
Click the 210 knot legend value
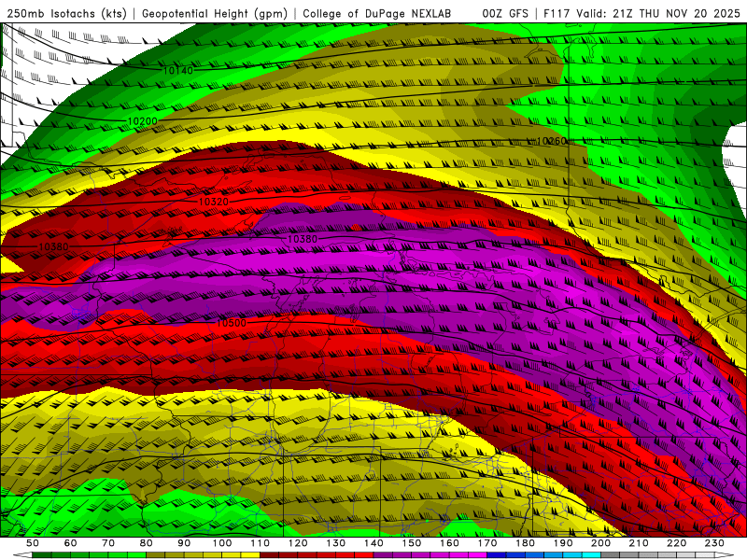click(x=639, y=543)
